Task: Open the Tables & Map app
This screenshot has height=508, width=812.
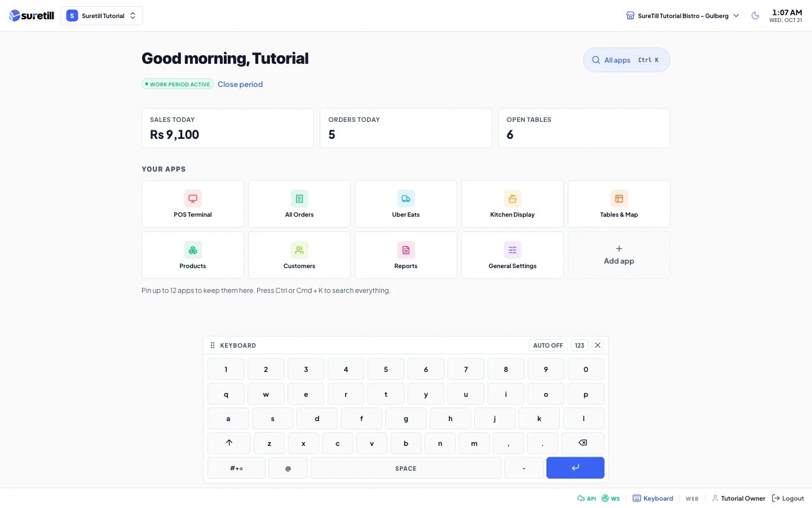Action: [x=619, y=204]
